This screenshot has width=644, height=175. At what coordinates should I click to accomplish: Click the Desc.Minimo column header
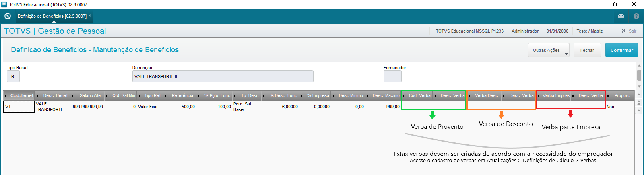(x=348, y=95)
